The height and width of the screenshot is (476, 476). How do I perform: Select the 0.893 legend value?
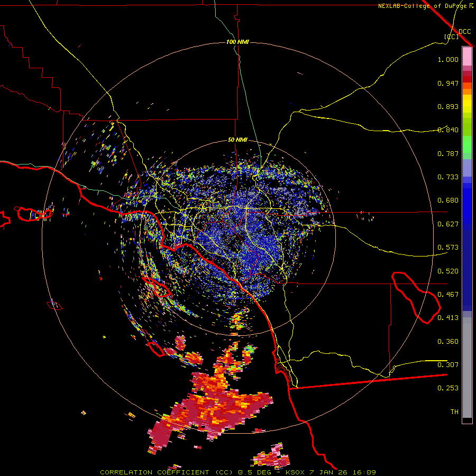point(448,106)
